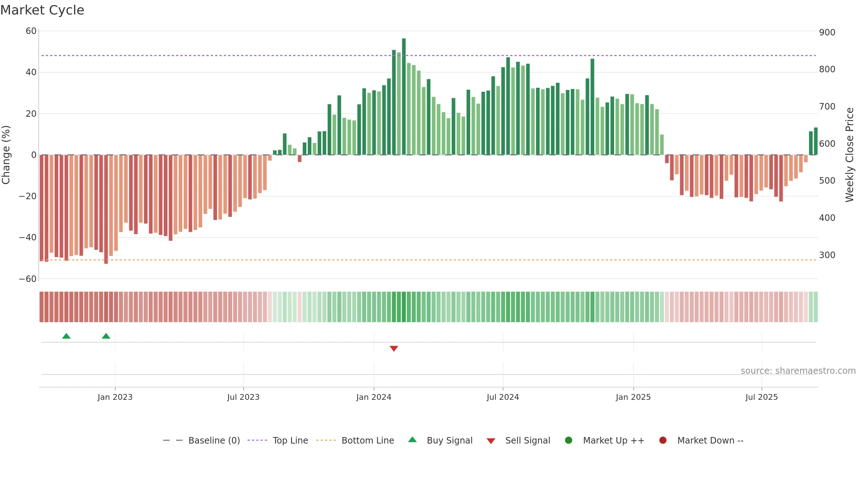868x488 pixels.
Task: Click the darkest green cell in heat strip
Action: (404, 307)
